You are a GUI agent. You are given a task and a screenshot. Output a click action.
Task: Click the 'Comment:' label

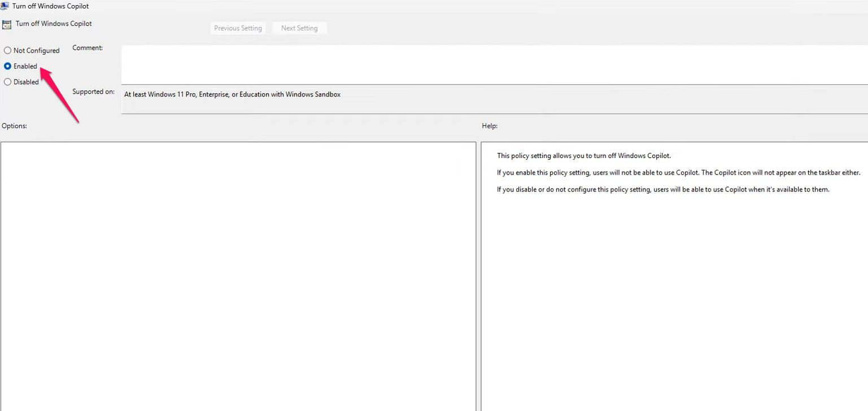coord(88,48)
